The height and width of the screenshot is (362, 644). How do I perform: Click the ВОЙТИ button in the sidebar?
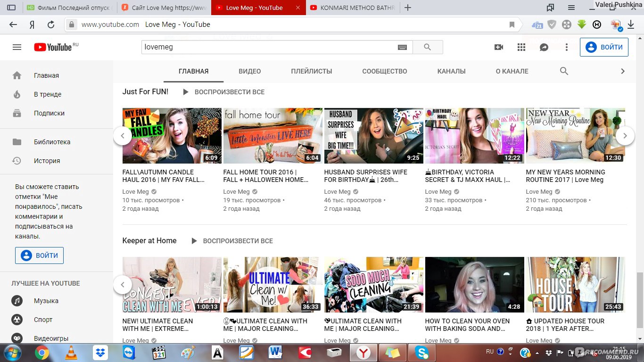pos(39,255)
